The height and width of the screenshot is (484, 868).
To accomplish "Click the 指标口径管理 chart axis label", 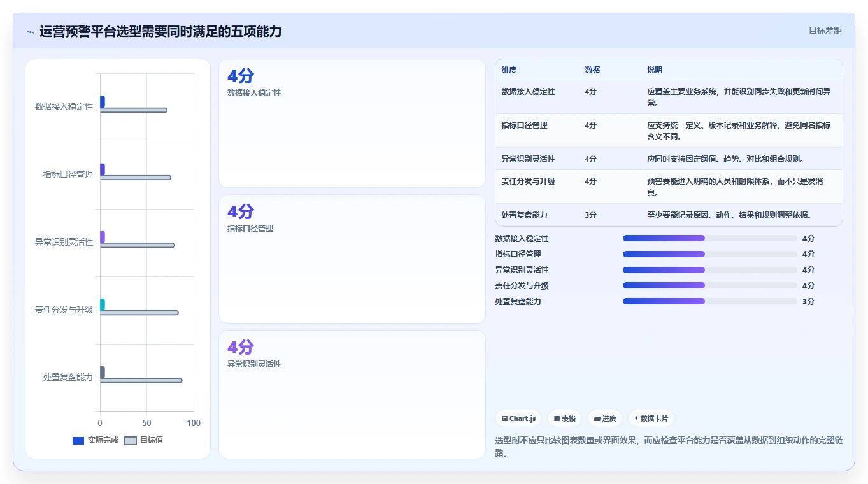I will [68, 174].
